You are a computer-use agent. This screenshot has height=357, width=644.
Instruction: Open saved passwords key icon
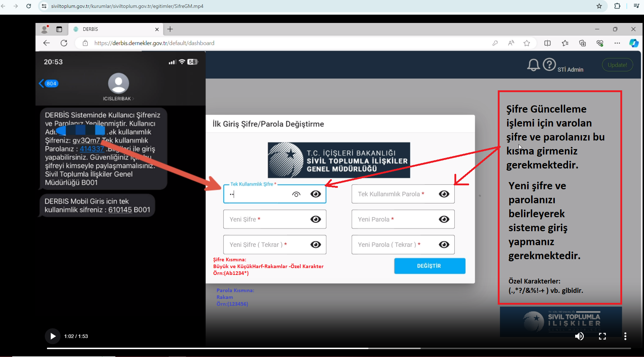[x=495, y=43]
